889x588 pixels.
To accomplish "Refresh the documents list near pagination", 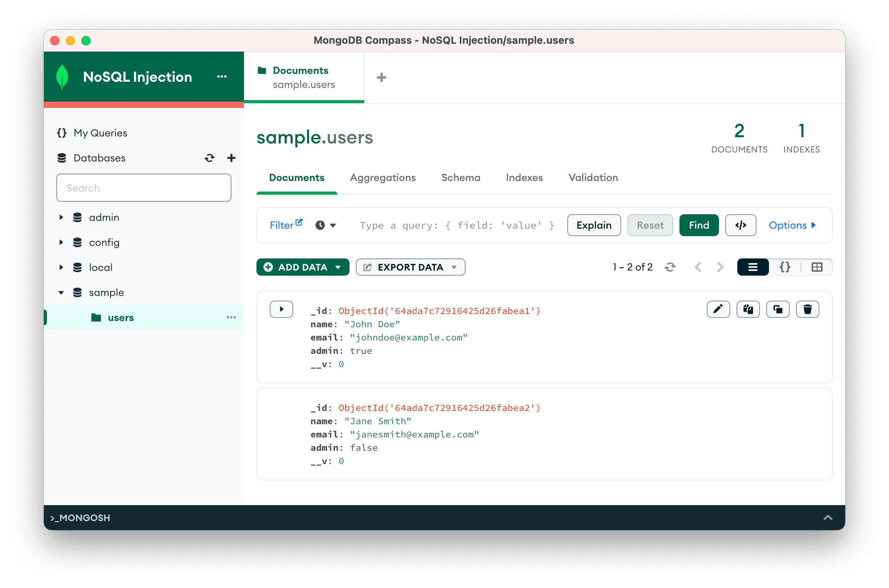I will (x=670, y=267).
